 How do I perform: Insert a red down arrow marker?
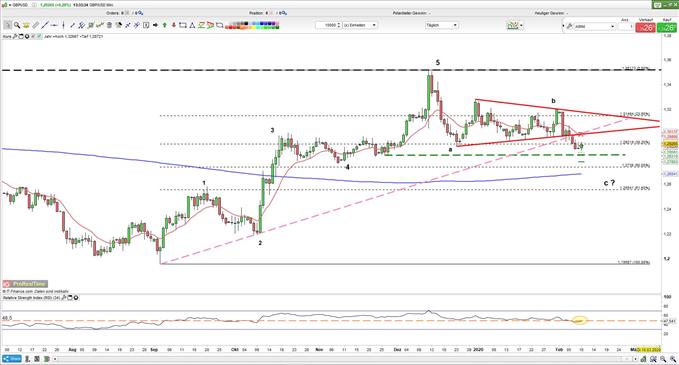pyautogui.click(x=174, y=25)
